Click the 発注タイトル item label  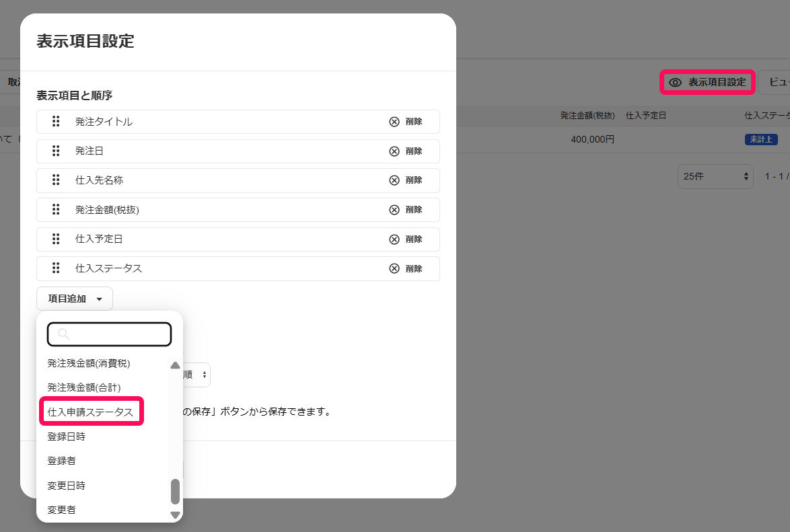[104, 122]
